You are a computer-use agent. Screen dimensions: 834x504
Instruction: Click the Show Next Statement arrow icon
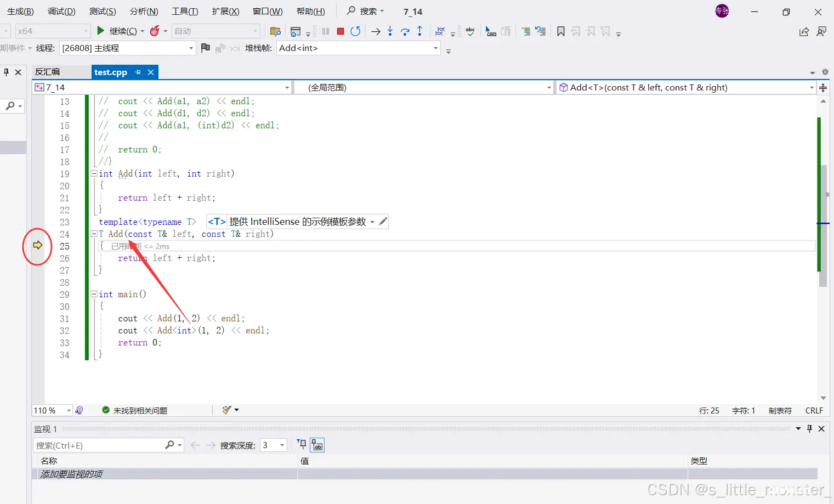(376, 31)
